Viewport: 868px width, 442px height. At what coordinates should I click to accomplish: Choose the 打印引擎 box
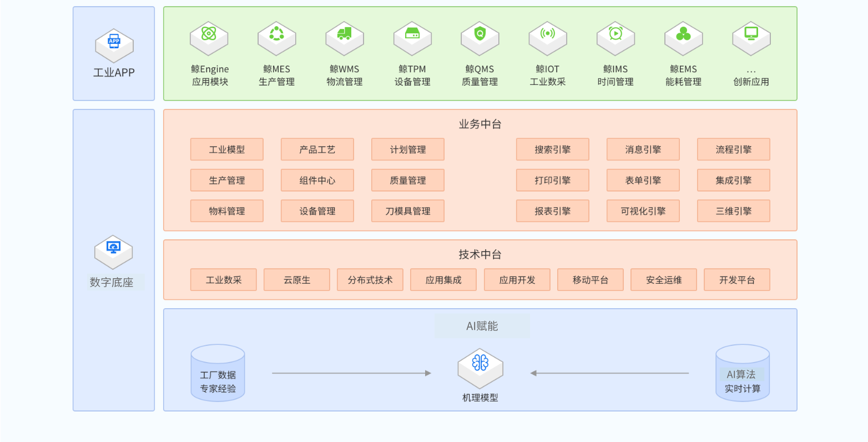tap(553, 180)
